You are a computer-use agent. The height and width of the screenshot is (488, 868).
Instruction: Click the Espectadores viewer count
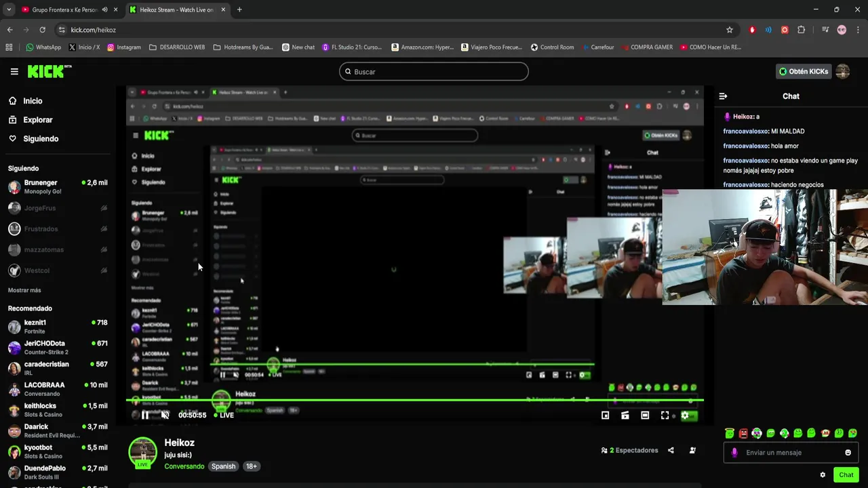click(629, 450)
